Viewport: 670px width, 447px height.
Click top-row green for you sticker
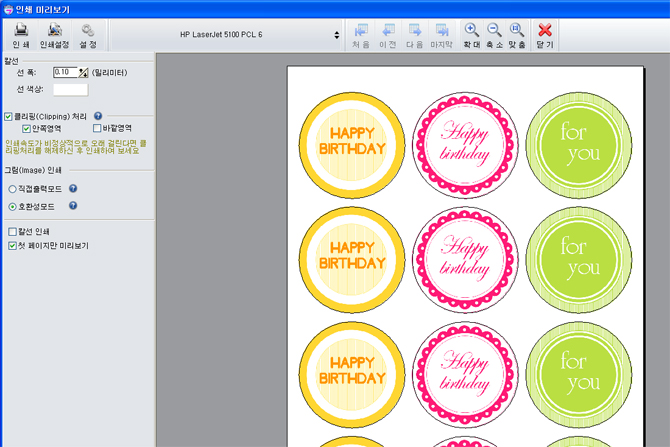coord(579,145)
